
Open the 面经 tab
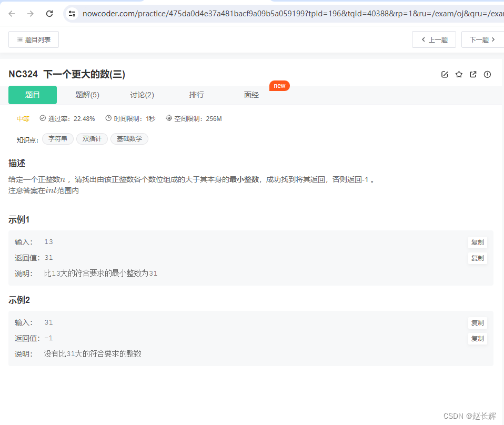(251, 95)
